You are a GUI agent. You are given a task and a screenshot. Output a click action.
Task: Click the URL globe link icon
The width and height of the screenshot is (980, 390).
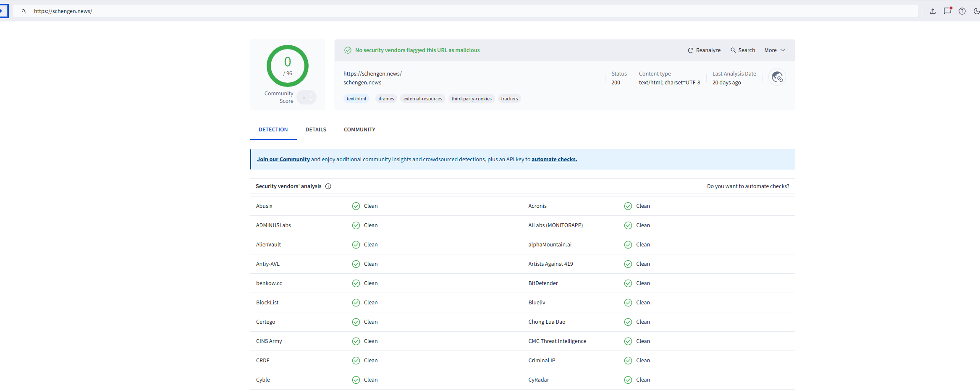point(777,77)
